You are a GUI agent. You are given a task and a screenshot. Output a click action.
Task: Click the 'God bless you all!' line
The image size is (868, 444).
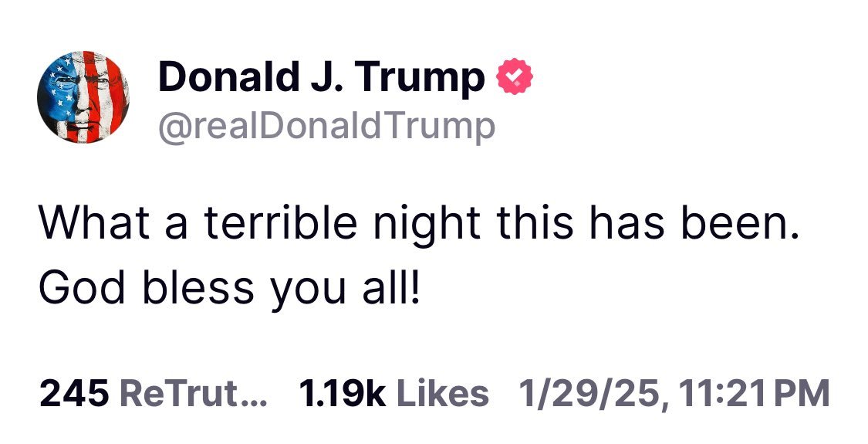coord(230,289)
